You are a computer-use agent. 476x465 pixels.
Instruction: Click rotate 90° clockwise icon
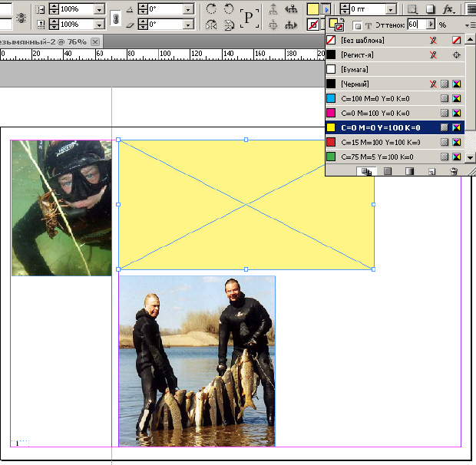coord(212,9)
